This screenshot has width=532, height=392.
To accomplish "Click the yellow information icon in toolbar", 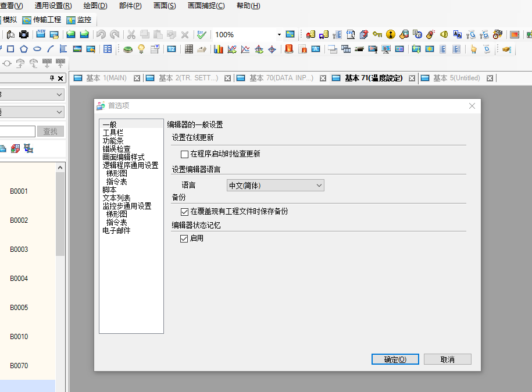I will coord(391,35).
